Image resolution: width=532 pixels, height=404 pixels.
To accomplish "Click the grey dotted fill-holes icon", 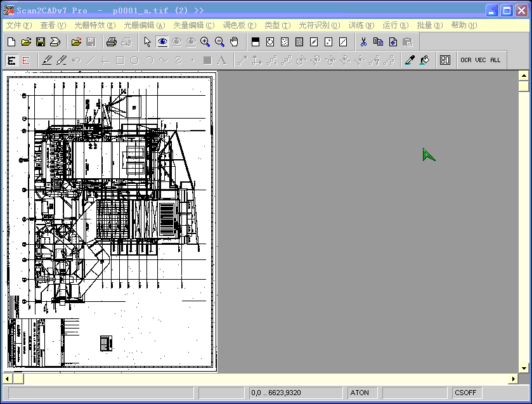I will tap(299, 42).
